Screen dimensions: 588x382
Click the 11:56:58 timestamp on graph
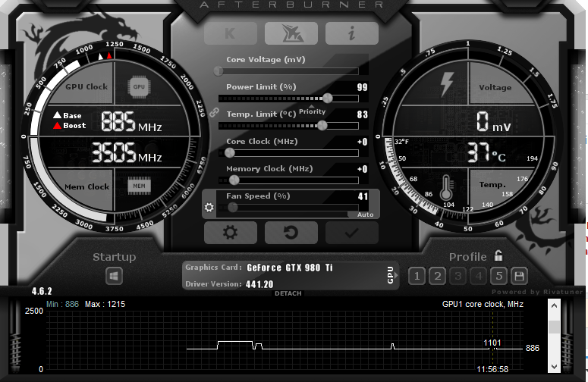pyautogui.click(x=492, y=369)
